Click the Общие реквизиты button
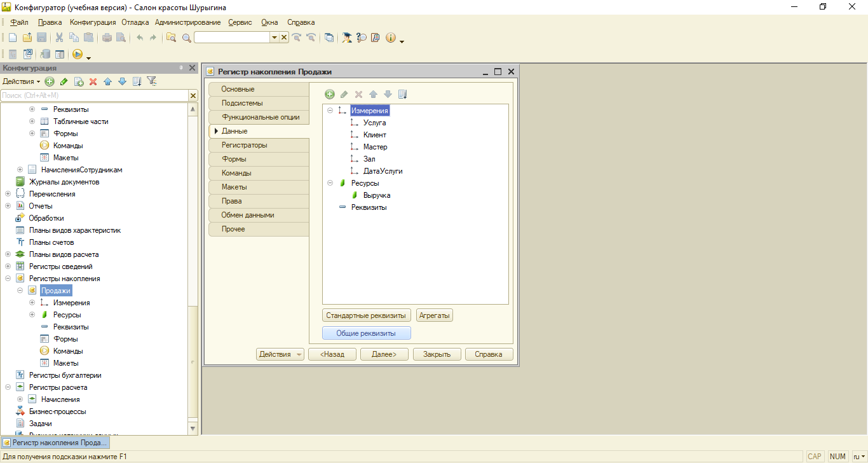The height and width of the screenshot is (463, 868). [366, 333]
